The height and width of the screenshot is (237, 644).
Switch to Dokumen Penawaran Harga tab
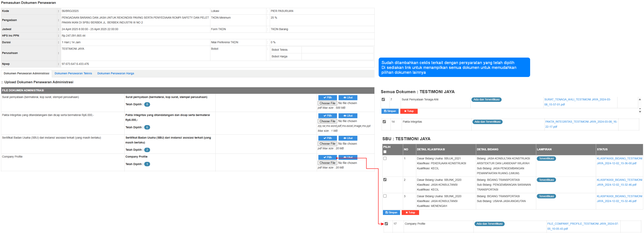point(115,74)
